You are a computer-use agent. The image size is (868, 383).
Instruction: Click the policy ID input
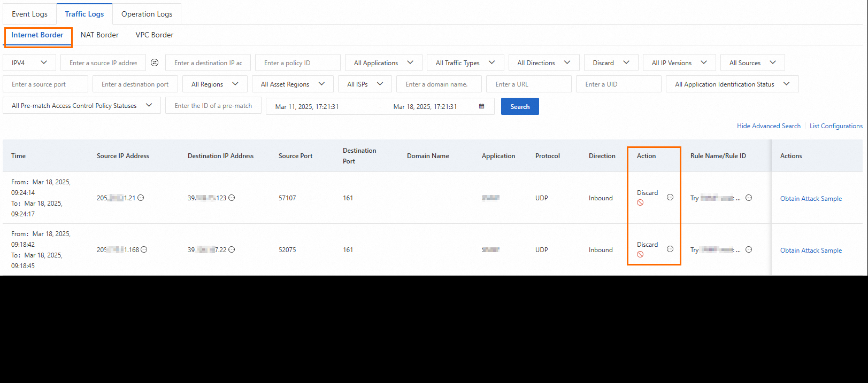coord(298,62)
